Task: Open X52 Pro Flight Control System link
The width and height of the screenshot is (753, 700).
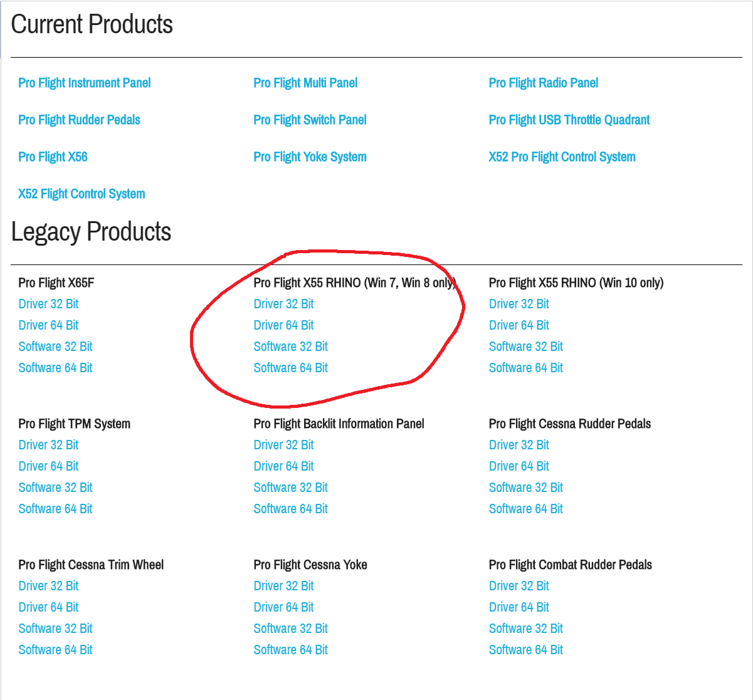Action: (x=562, y=157)
